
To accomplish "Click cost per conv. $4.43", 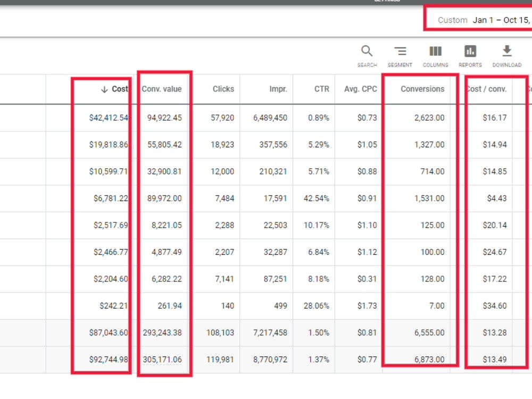I will click(x=497, y=198).
